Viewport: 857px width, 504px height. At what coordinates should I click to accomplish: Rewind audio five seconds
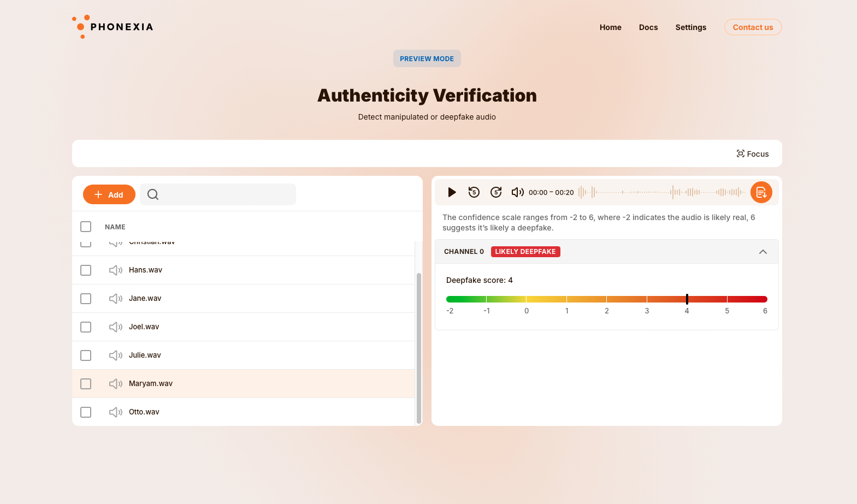click(474, 192)
